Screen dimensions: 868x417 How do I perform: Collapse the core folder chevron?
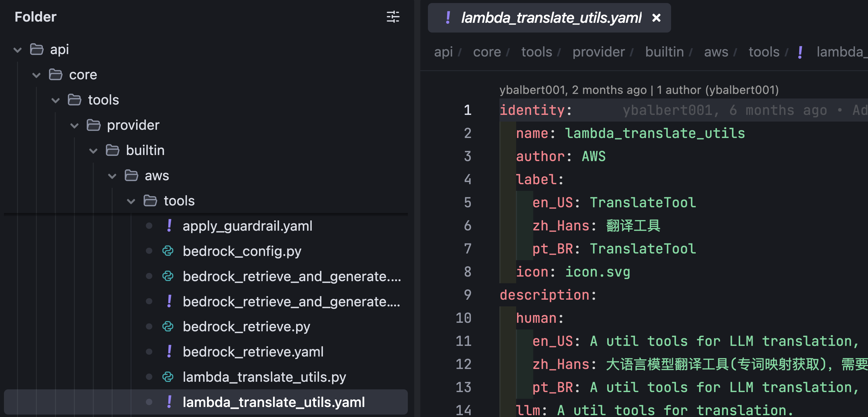coord(37,75)
